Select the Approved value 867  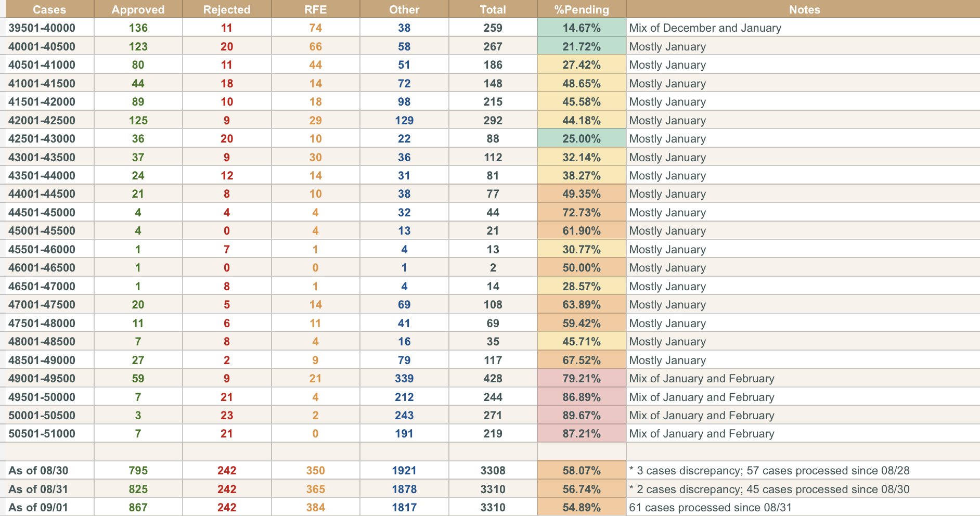click(x=138, y=508)
